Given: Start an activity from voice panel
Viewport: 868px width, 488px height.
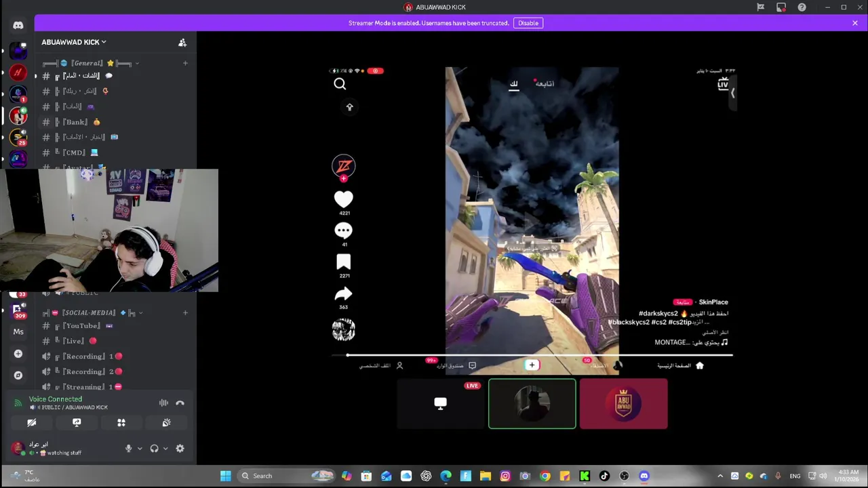Looking at the screenshot, I should click(121, 422).
